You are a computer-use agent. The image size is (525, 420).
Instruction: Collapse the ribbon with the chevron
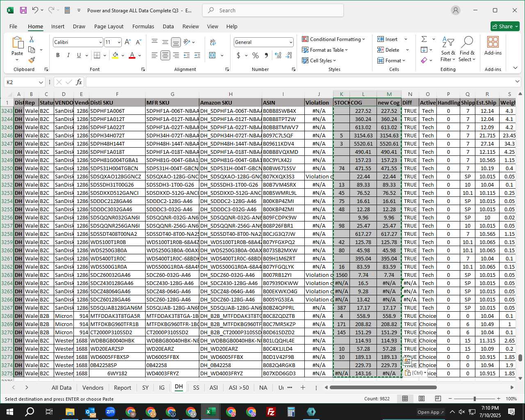coord(515,68)
